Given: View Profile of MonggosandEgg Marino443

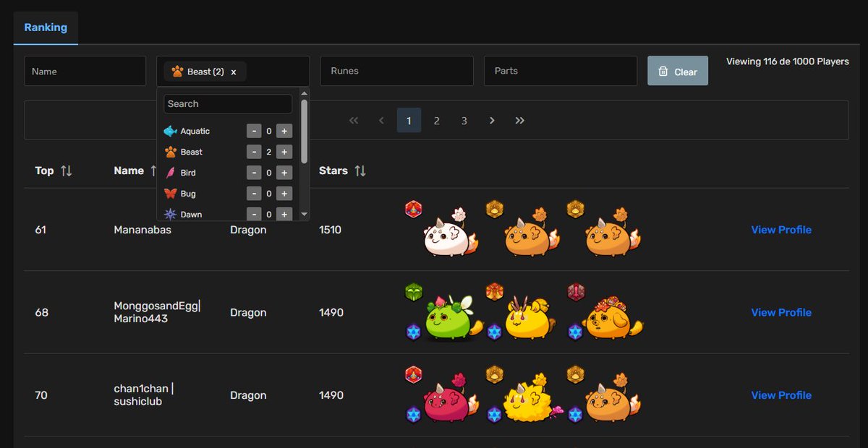Looking at the screenshot, I should tap(781, 312).
